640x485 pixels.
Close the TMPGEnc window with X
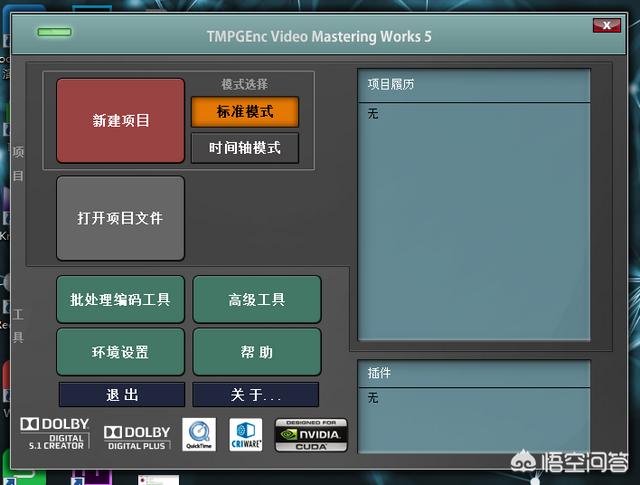[607, 25]
